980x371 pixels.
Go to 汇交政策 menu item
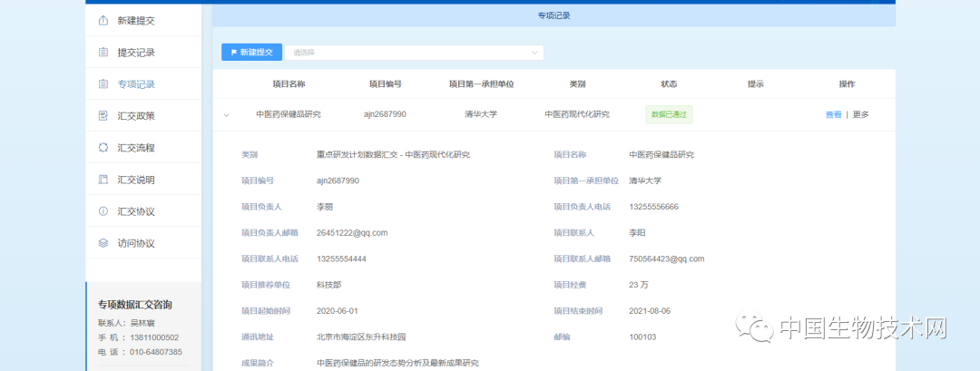coord(136,115)
